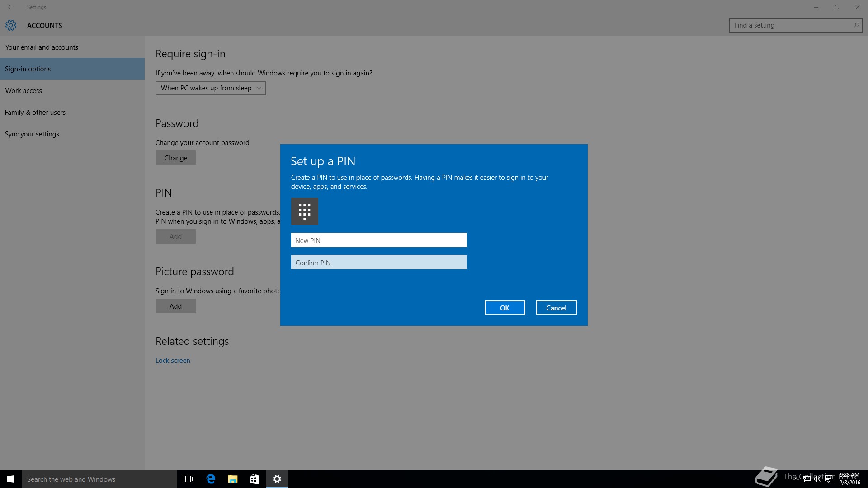The height and width of the screenshot is (488, 868).
Task: Focus the Confirm PIN field
Action: [x=379, y=263]
